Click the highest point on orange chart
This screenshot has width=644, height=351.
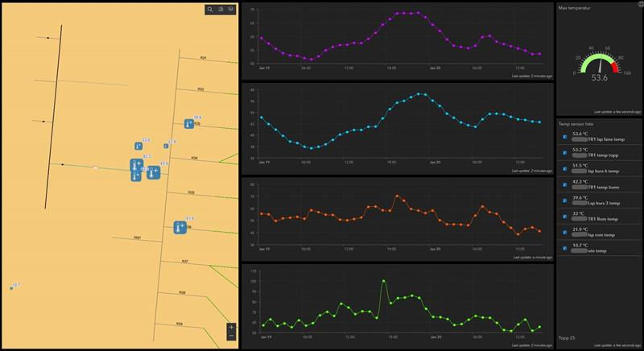point(397,196)
